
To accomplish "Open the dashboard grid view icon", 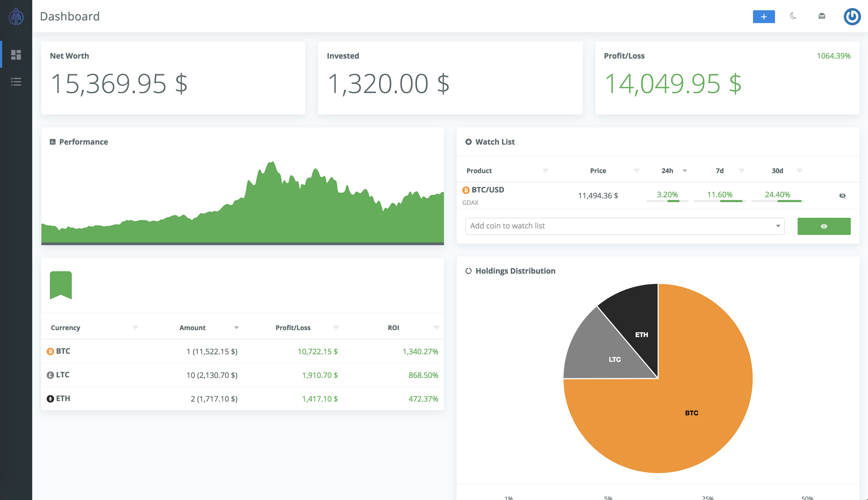I will point(16,55).
